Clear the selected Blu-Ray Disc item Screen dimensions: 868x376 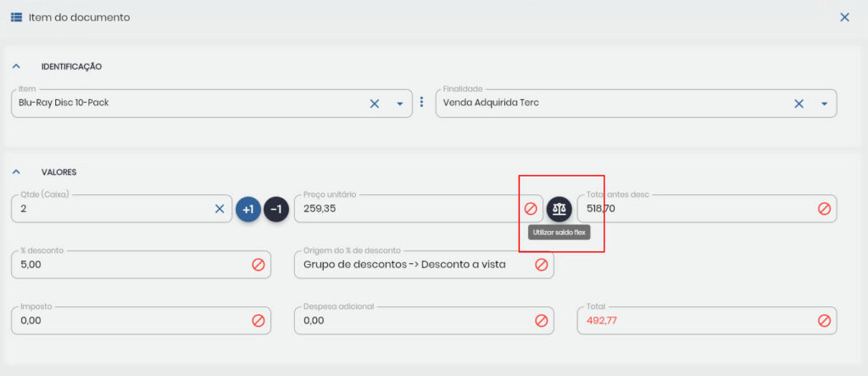coord(374,104)
